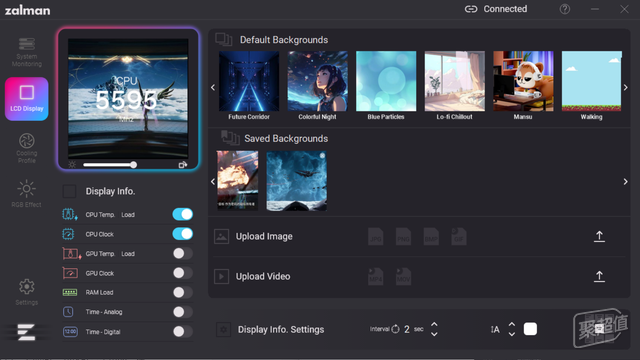
Task: Open the Cooling Profile section
Action: [x=27, y=148]
